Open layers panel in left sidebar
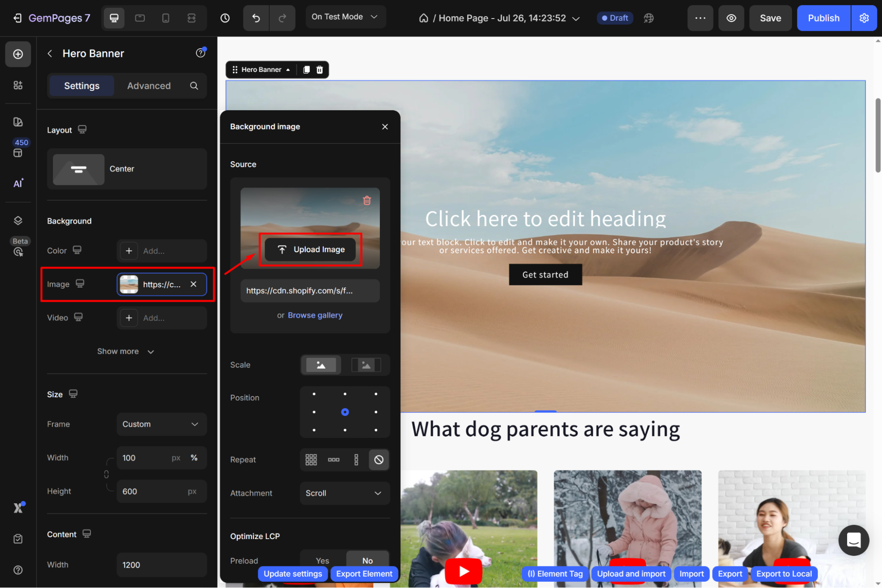 coord(18,221)
